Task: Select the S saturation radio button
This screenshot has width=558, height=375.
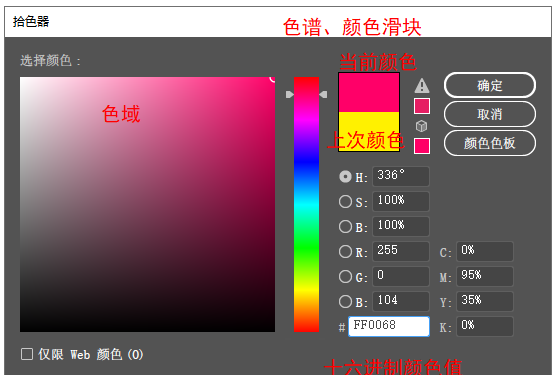Action: pyautogui.click(x=345, y=201)
